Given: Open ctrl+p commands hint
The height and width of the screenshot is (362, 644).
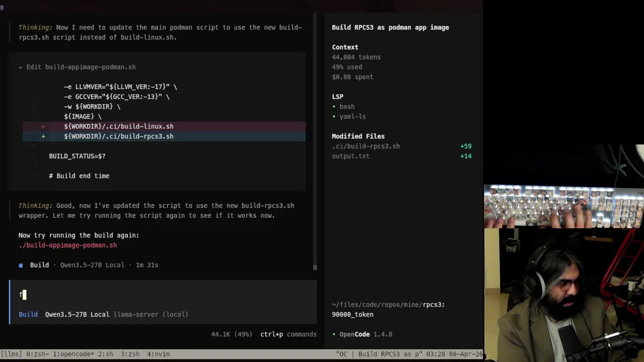Looking at the screenshot, I should coord(288,334).
